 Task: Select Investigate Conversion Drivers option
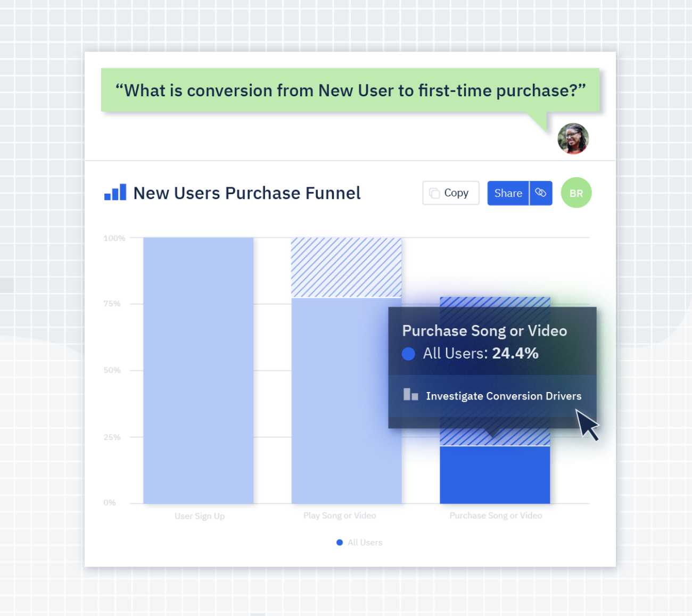point(503,396)
